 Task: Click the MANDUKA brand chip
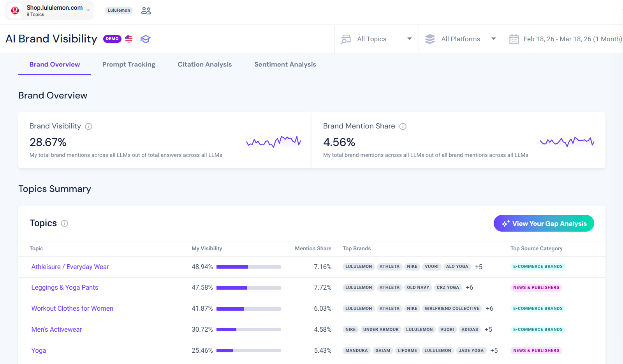pyautogui.click(x=357, y=351)
